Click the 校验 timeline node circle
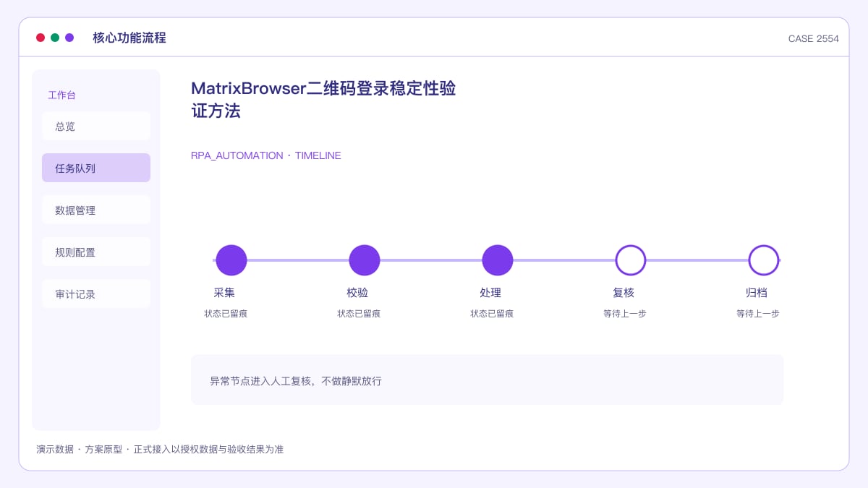Screen dimensions: 868x488 pyautogui.click(x=365, y=260)
